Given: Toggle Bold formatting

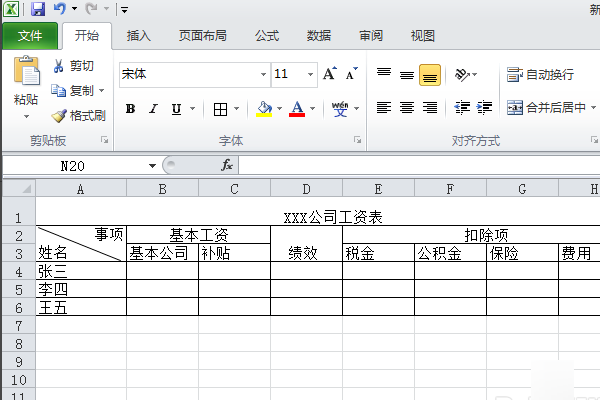Looking at the screenshot, I should point(130,109).
